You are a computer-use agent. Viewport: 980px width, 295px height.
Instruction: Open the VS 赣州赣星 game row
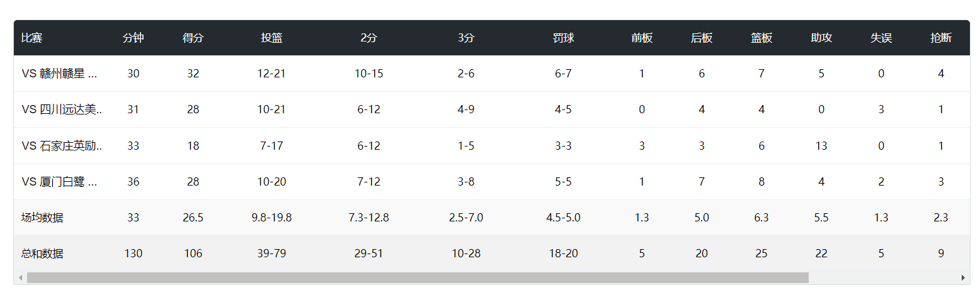(x=60, y=74)
